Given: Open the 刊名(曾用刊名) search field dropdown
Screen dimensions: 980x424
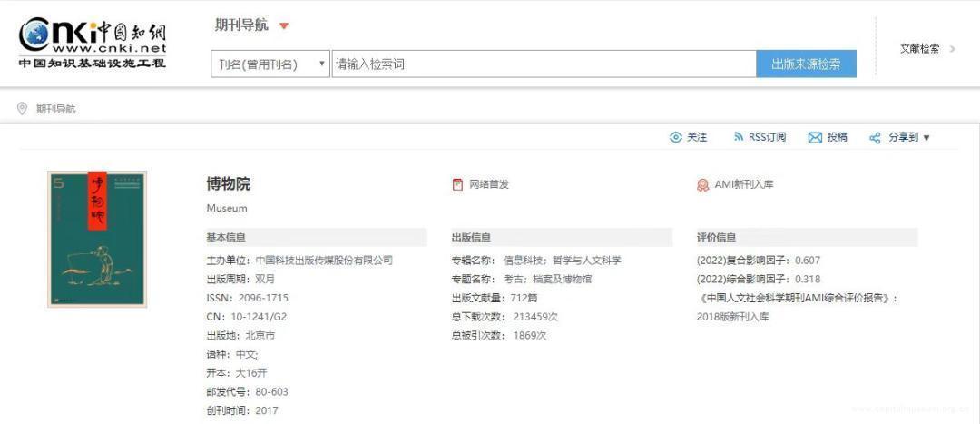Looking at the screenshot, I should click(x=270, y=64).
